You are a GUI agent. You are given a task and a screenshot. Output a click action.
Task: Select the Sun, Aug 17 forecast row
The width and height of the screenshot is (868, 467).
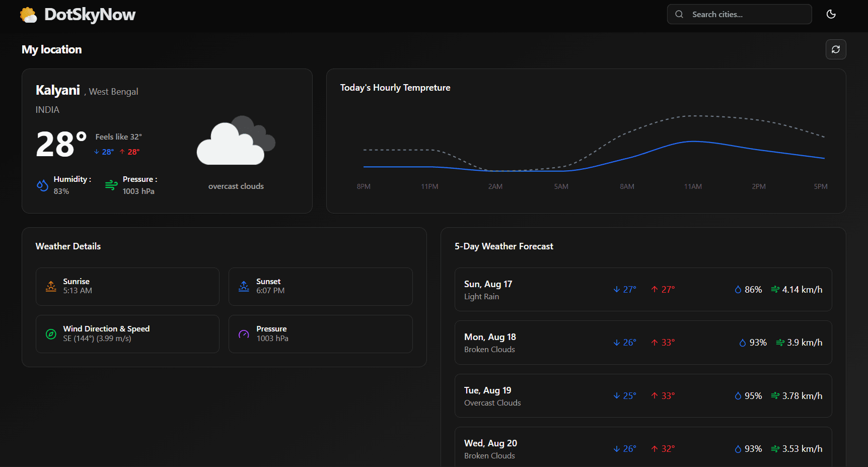tap(642, 290)
